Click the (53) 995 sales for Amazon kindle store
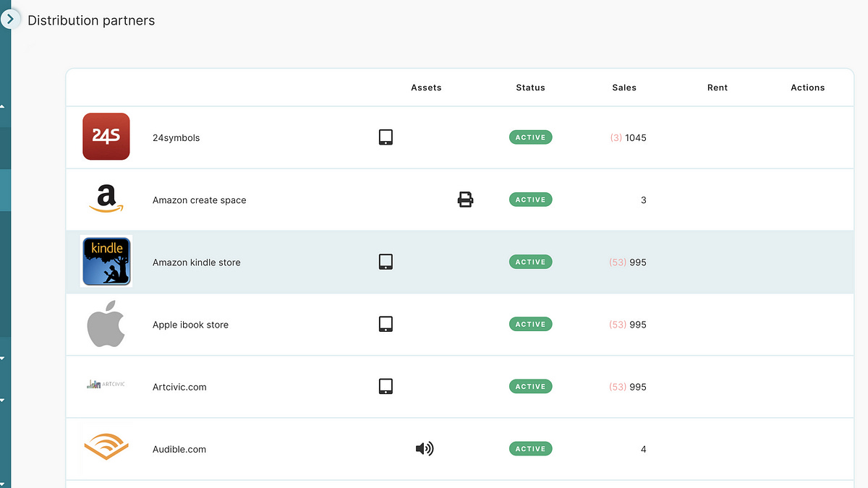This screenshot has width=868, height=488. coord(628,262)
